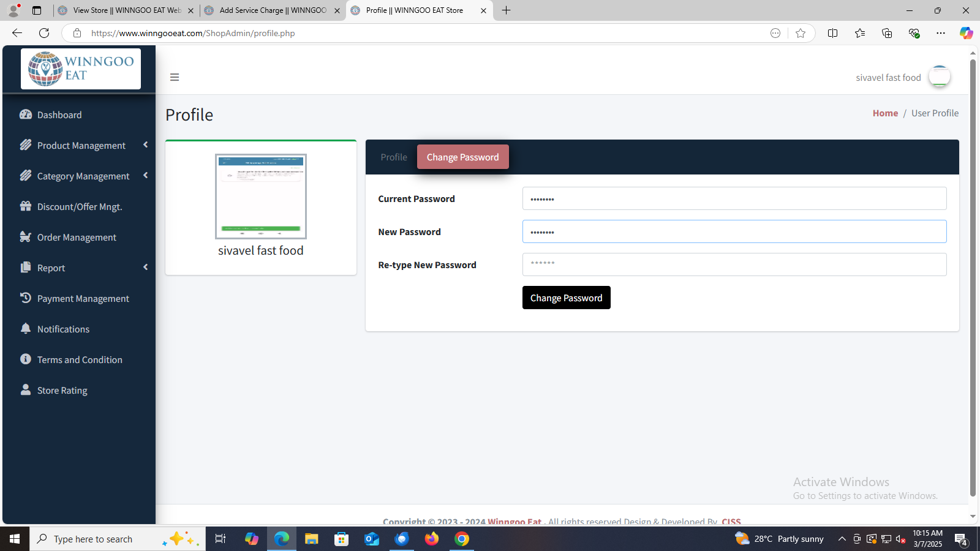Open File Explorer from the taskbar
Image resolution: width=980 pixels, height=551 pixels.
click(312, 539)
